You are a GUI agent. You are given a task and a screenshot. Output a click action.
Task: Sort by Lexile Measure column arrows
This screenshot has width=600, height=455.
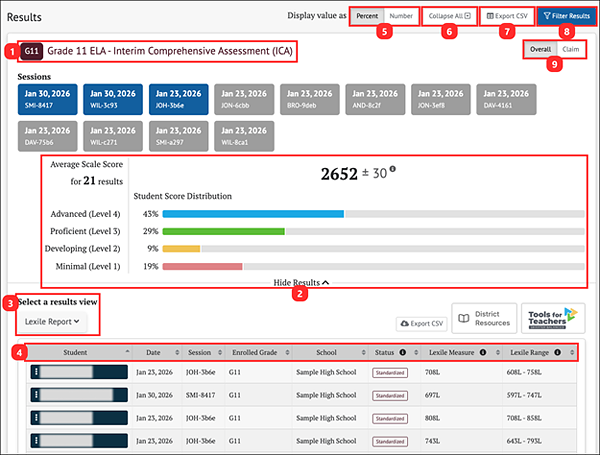point(497,352)
